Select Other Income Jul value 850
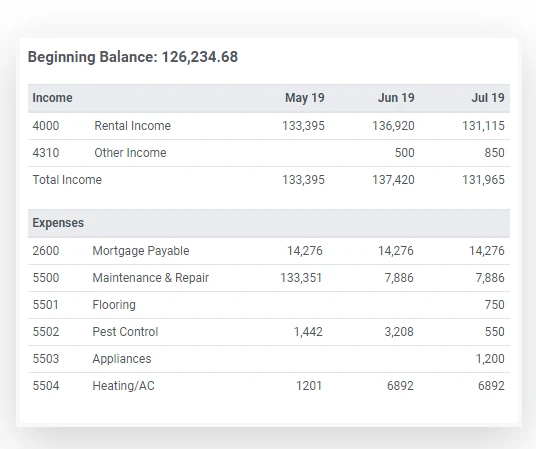The width and height of the screenshot is (536, 449). click(x=494, y=153)
